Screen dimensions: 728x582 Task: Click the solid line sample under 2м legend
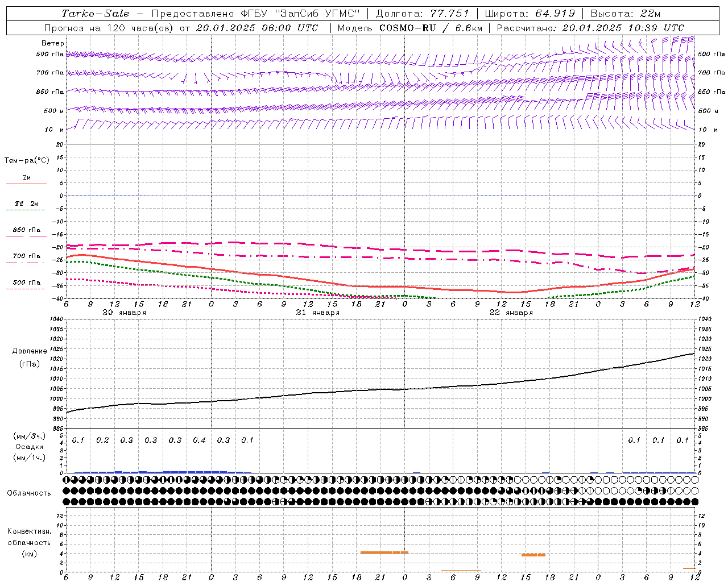pyautogui.click(x=26, y=184)
